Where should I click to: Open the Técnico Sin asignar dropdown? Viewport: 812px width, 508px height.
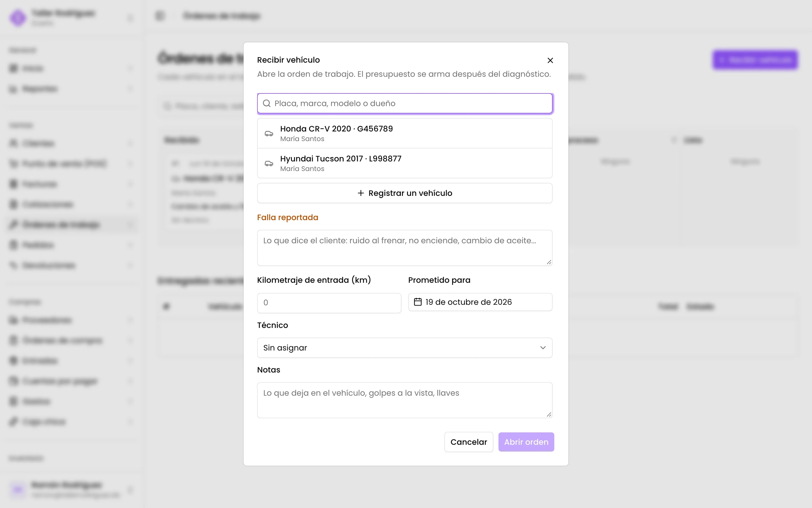[x=405, y=348]
